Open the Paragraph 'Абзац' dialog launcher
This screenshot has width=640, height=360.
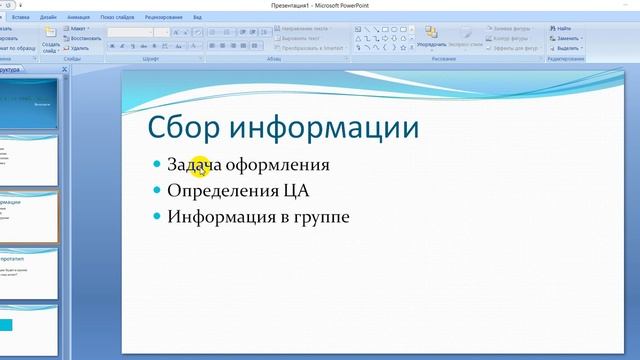[347, 59]
